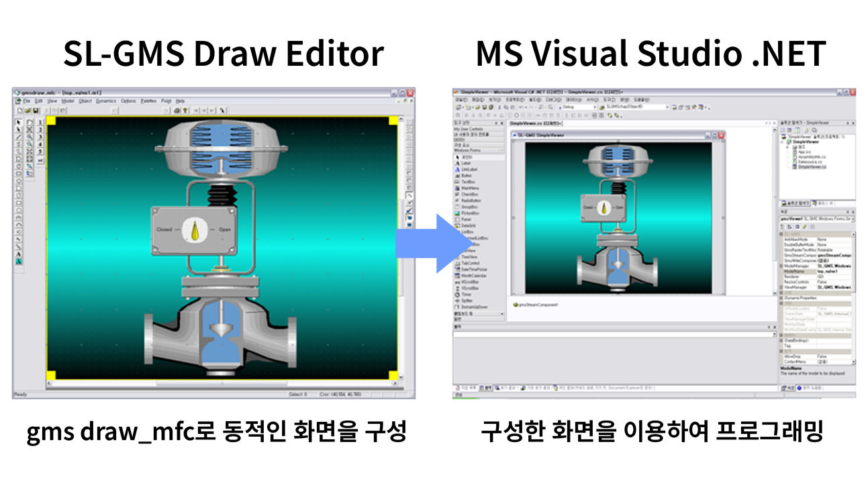The height and width of the screenshot is (487, 868).
Task: Open the File menu in gmsdraw_mfc
Action: point(28,101)
